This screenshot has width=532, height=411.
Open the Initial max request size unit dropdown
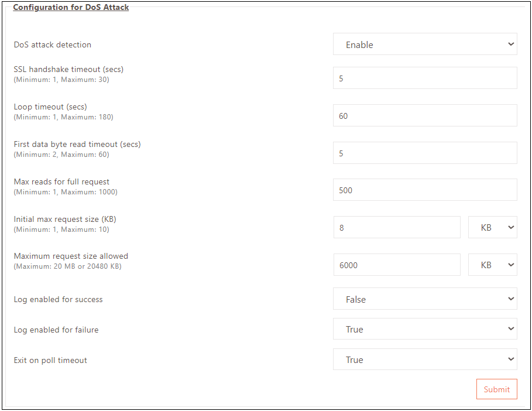(492, 228)
